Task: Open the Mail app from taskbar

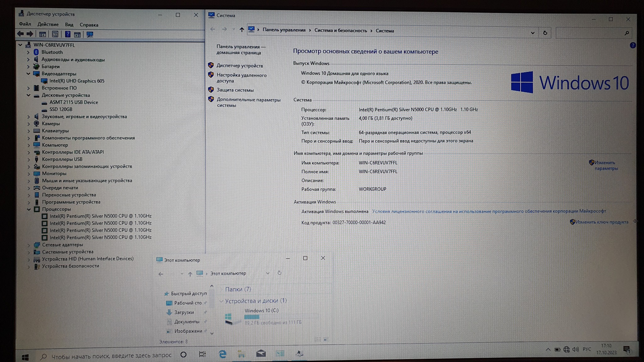Action: [x=261, y=354]
